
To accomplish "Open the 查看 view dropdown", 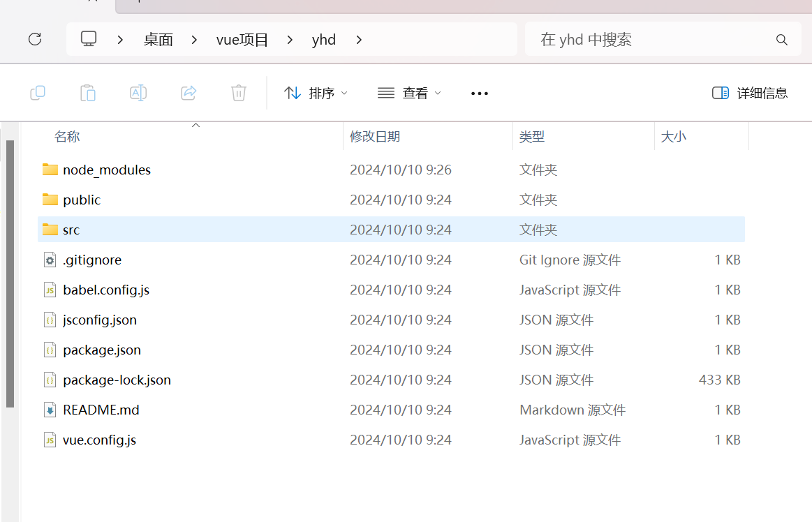I will click(408, 92).
